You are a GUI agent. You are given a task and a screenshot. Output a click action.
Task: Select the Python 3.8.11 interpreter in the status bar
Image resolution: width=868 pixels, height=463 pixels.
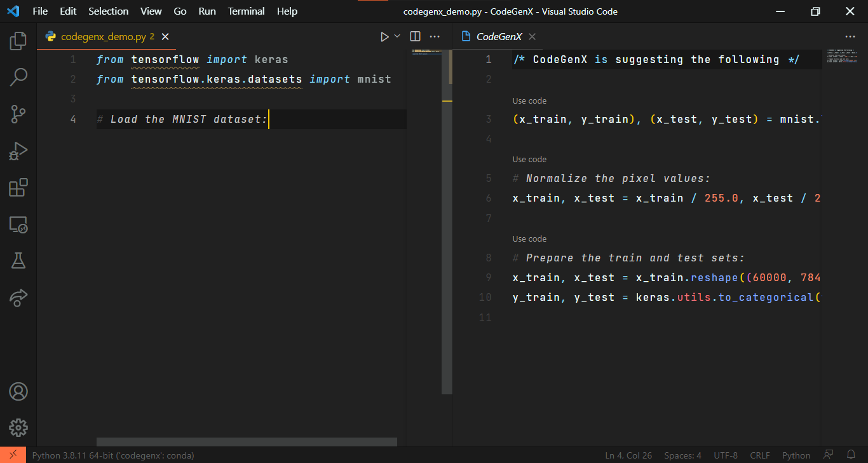[x=113, y=455]
